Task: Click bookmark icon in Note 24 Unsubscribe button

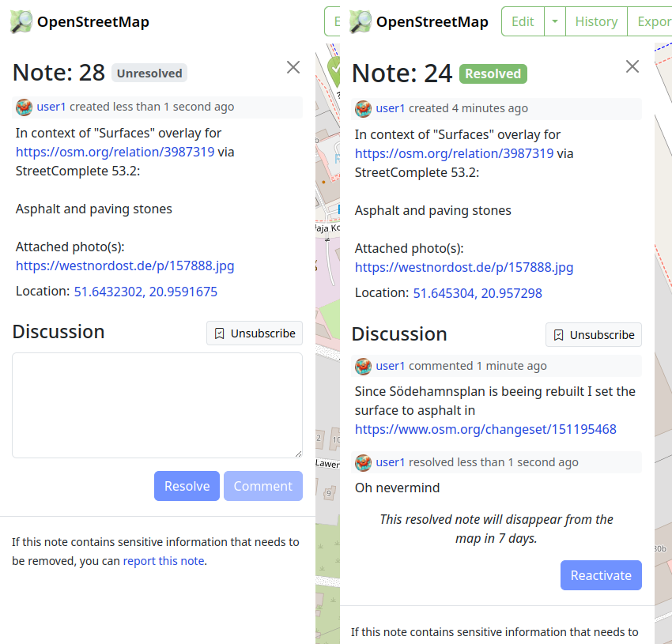Action: (558, 335)
